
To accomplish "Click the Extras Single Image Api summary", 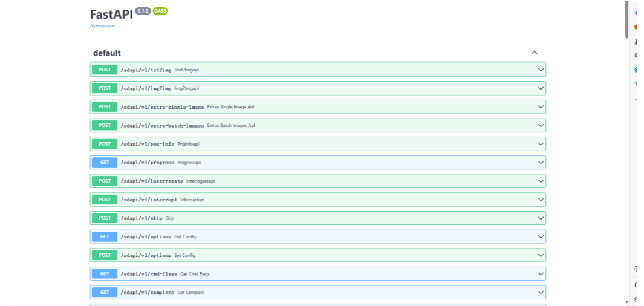I will tap(231, 107).
